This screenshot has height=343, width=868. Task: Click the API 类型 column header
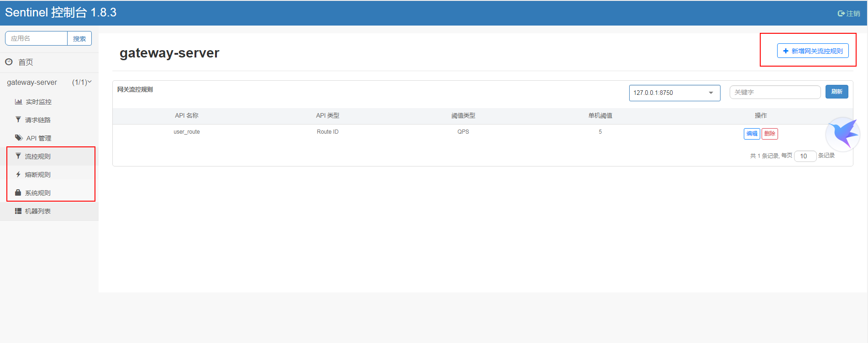328,115
